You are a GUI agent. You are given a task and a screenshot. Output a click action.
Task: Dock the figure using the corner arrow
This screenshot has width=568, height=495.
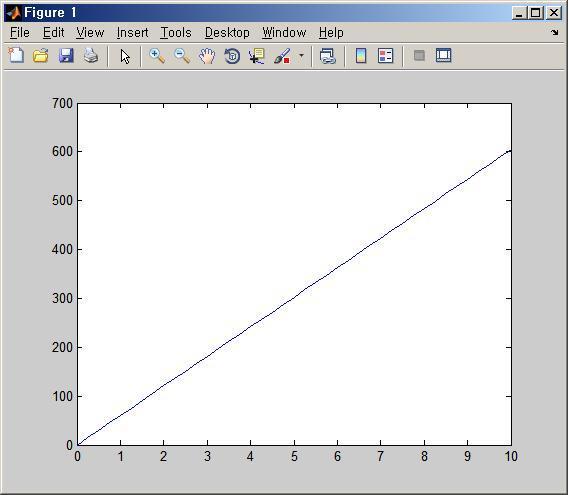click(555, 33)
